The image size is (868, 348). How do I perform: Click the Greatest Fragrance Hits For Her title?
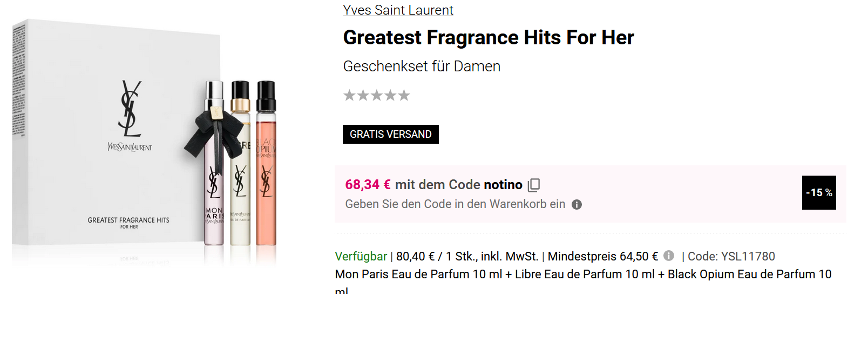coord(488,38)
